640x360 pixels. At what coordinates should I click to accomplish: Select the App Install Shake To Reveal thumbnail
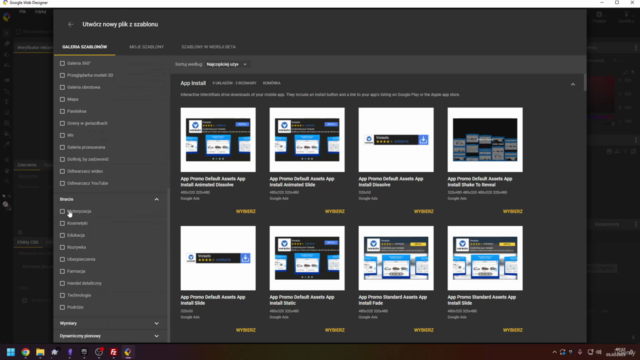[x=485, y=140]
